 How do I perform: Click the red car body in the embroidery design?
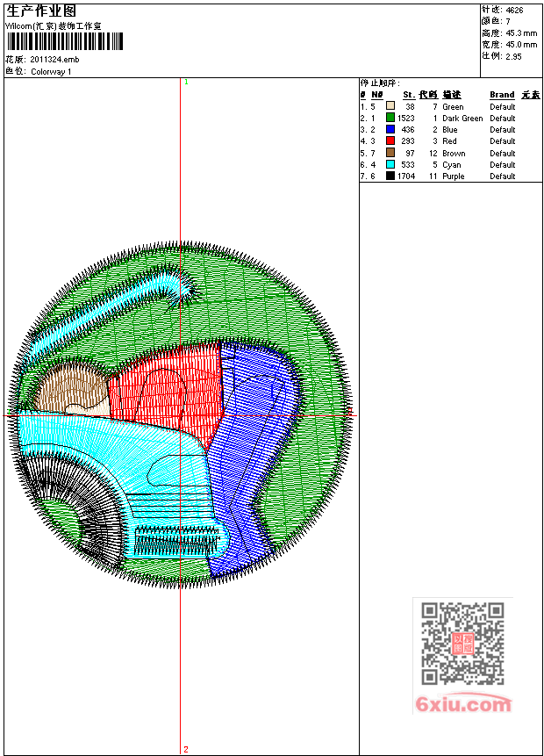tap(167, 386)
